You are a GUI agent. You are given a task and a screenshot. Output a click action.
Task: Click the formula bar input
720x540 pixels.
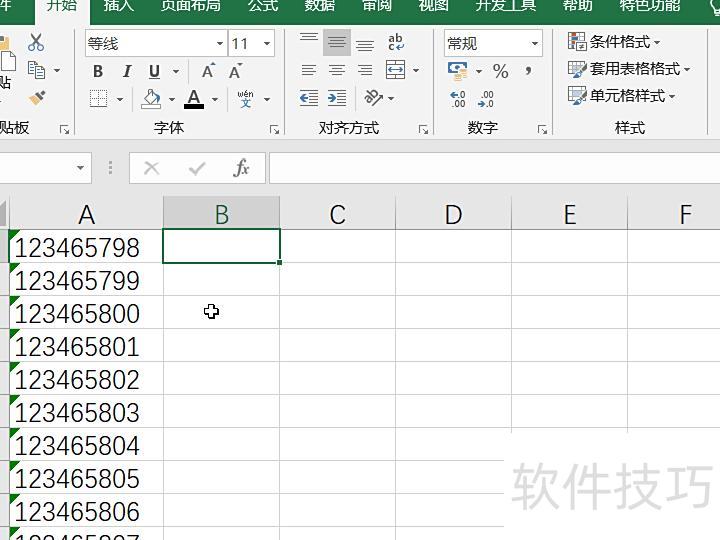(x=495, y=168)
